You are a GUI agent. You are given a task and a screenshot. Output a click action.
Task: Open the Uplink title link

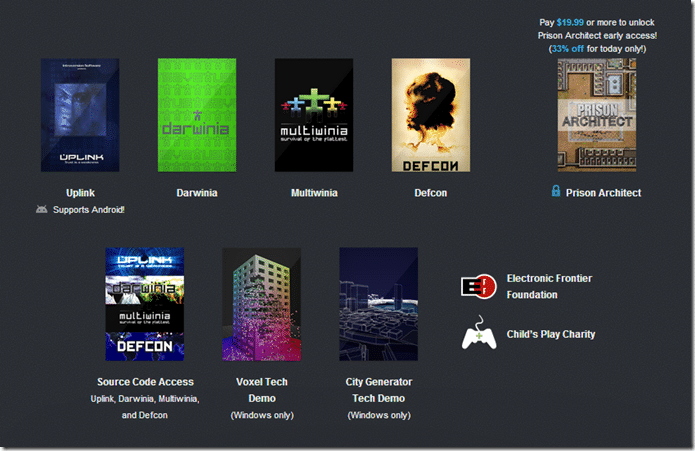pyautogui.click(x=80, y=193)
